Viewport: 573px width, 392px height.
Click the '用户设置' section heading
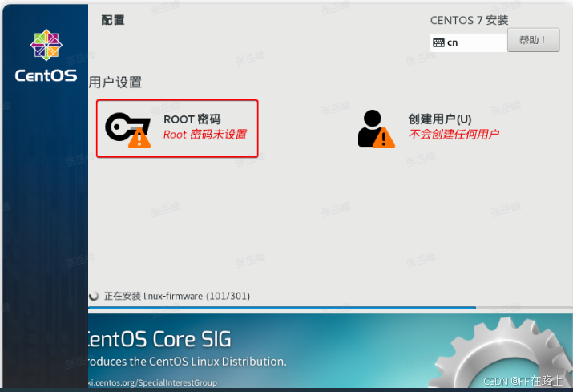click(x=115, y=83)
